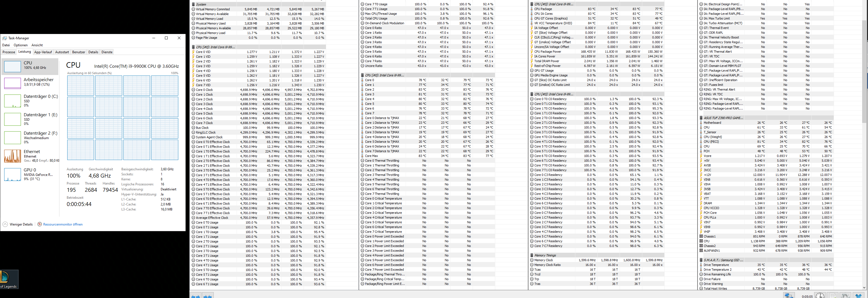Image resolution: width=868 pixels, height=298 pixels.
Task: Click icon of Total CPU Usage row
Action: [362, 18]
